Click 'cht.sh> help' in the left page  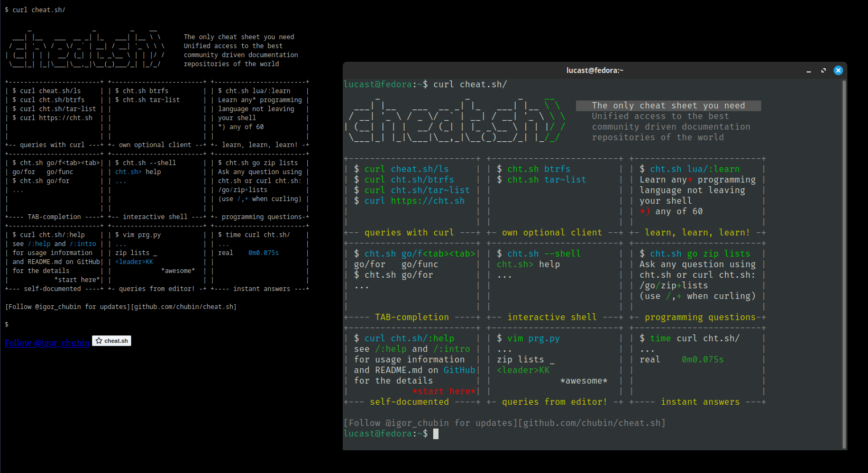click(138, 172)
